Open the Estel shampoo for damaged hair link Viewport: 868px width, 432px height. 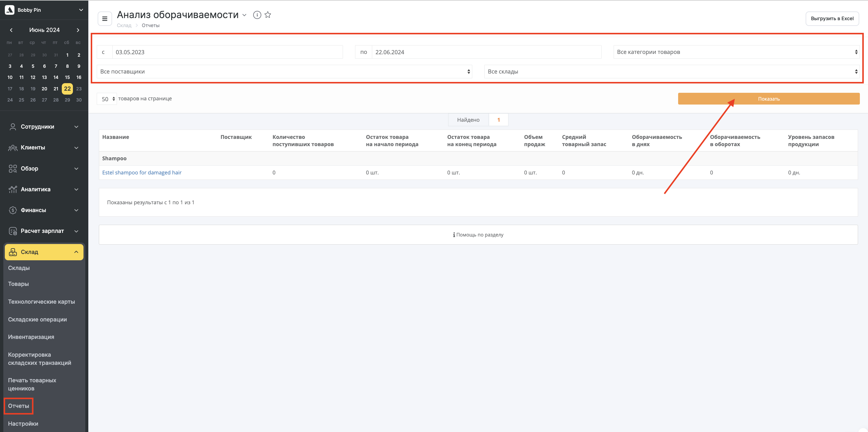point(142,172)
